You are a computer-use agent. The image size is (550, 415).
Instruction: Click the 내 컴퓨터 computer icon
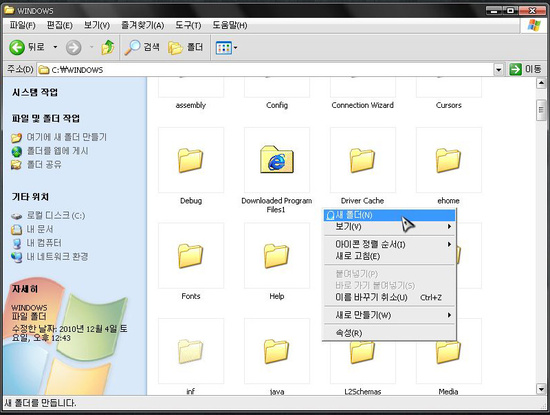click(16, 243)
